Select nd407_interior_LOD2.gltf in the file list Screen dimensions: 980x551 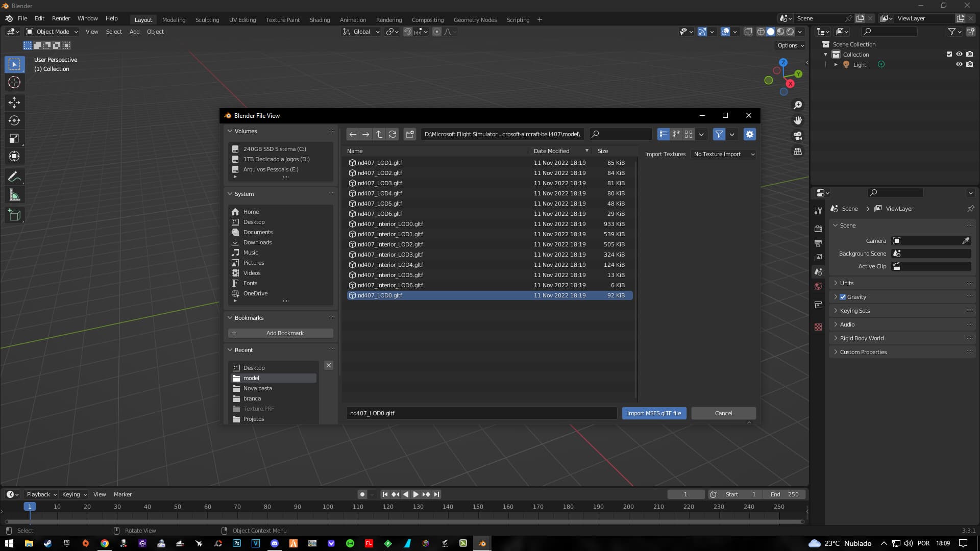pos(390,244)
